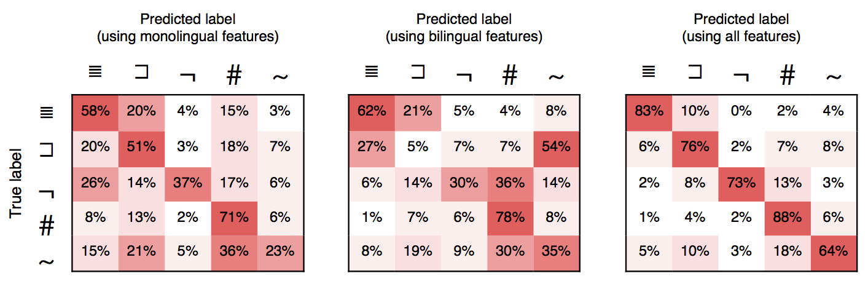
Task: Click the 'using all features' title
Action: coord(741,37)
